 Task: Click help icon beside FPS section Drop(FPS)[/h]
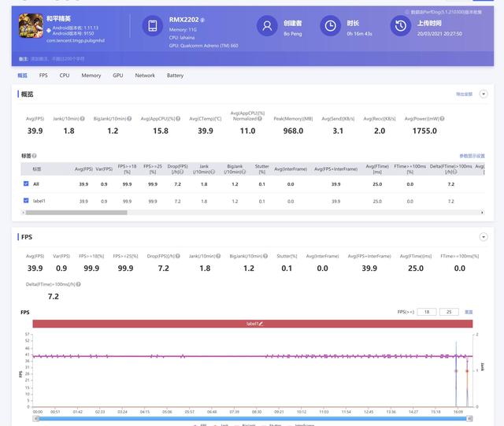coord(178,256)
